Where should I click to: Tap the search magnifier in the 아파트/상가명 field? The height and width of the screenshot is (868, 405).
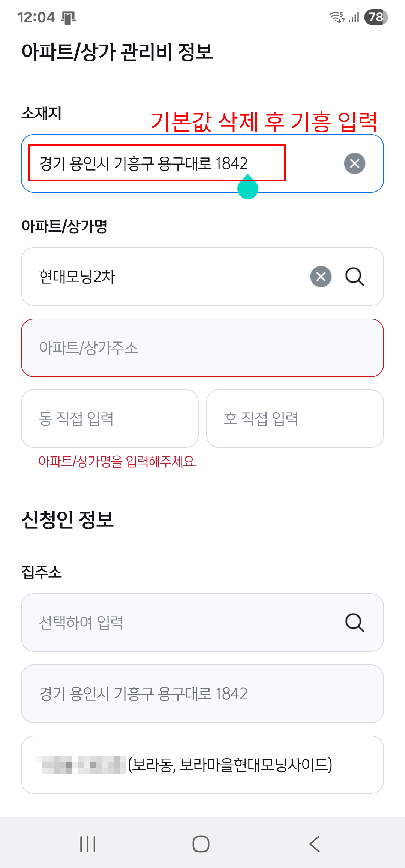point(354,277)
